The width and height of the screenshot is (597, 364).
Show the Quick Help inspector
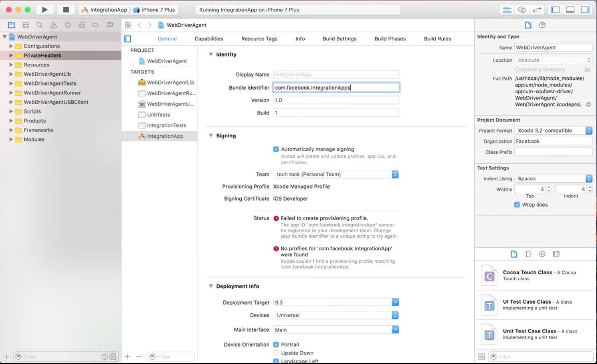(542, 25)
